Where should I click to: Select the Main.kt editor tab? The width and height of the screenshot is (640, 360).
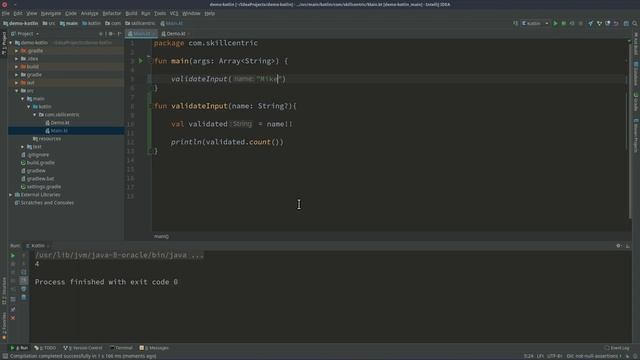(x=141, y=34)
